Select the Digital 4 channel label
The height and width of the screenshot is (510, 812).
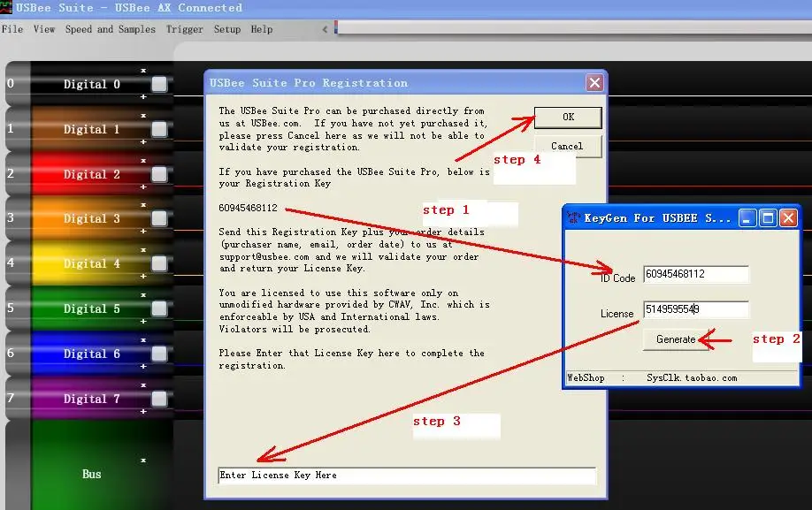(92, 263)
